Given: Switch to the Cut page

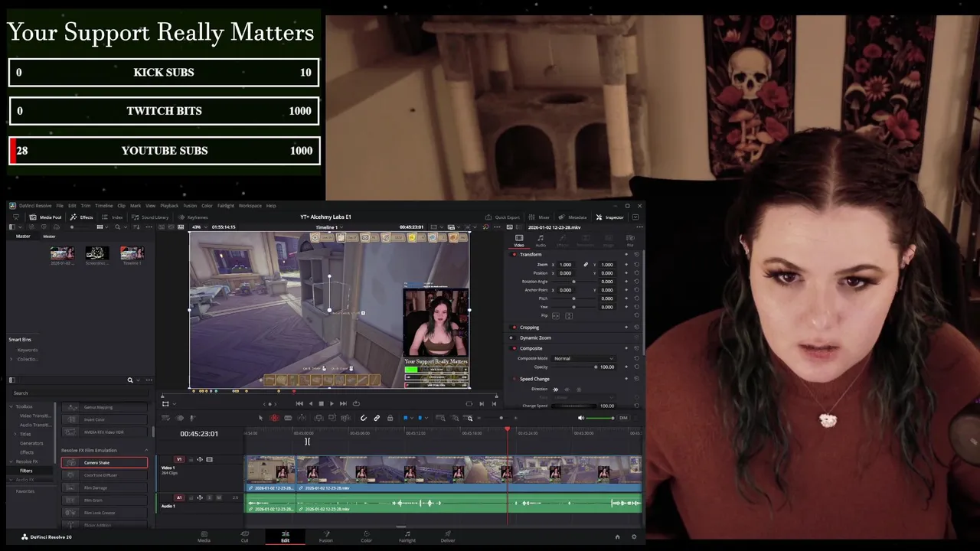Looking at the screenshot, I should point(245,536).
